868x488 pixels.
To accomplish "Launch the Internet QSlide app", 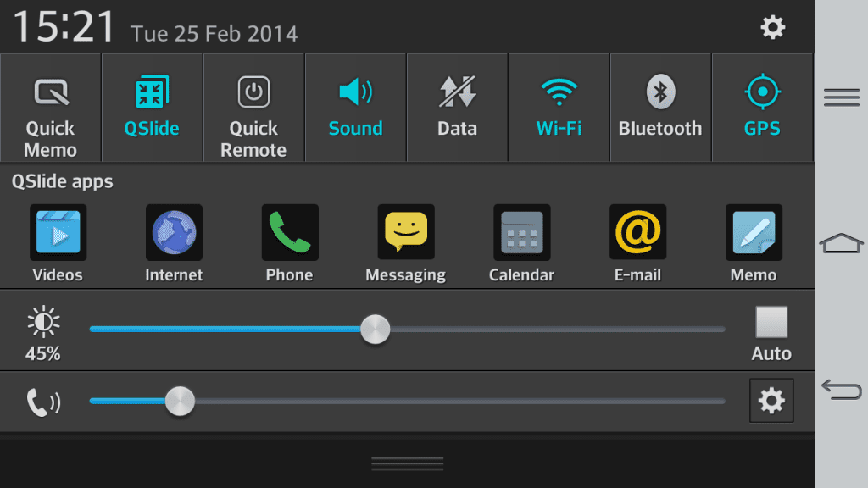I will tap(174, 231).
